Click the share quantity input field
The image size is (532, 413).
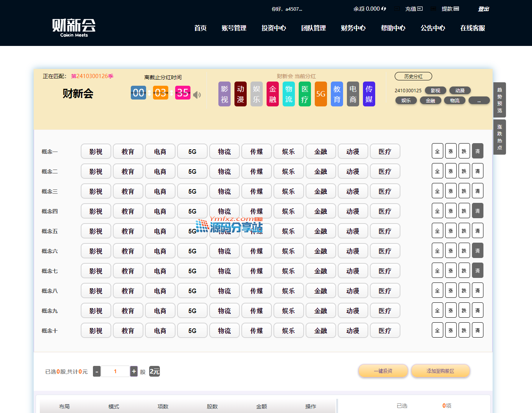[x=115, y=371]
